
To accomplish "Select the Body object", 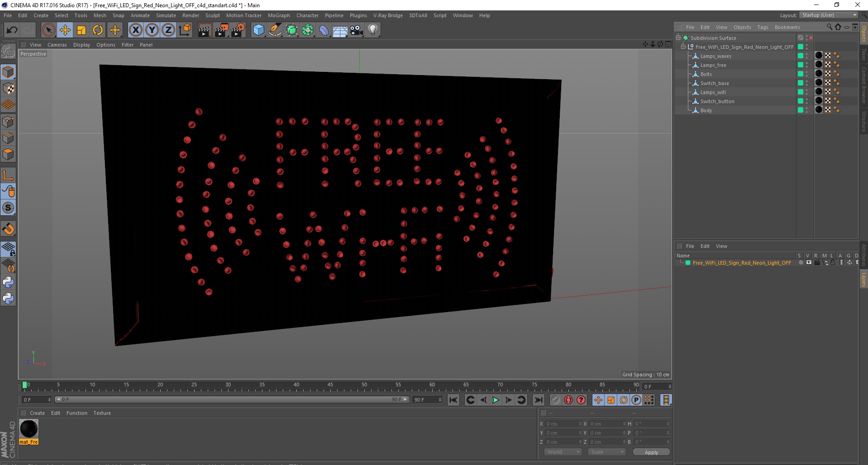I will [706, 110].
